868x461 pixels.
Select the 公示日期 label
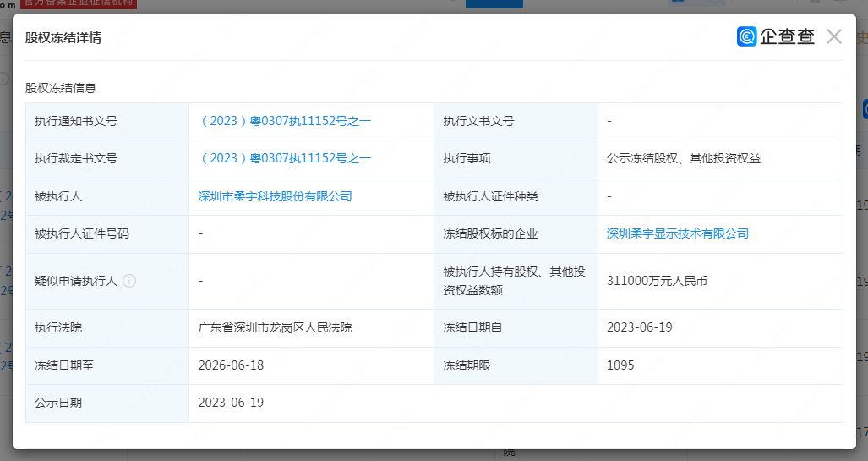[58, 403]
